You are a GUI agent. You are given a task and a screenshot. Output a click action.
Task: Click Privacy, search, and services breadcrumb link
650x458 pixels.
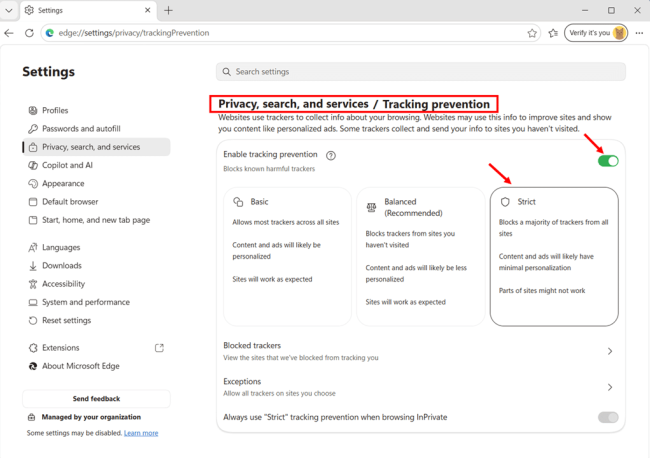click(293, 104)
